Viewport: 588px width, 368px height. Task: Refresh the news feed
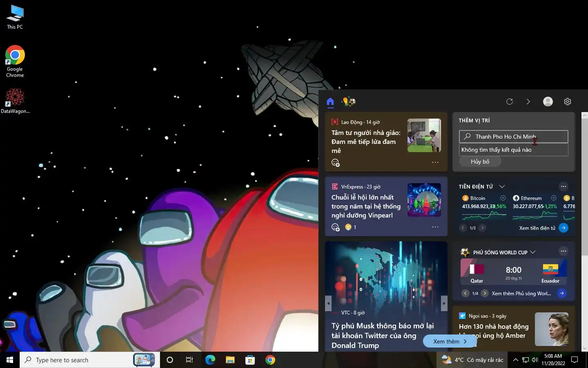510,101
